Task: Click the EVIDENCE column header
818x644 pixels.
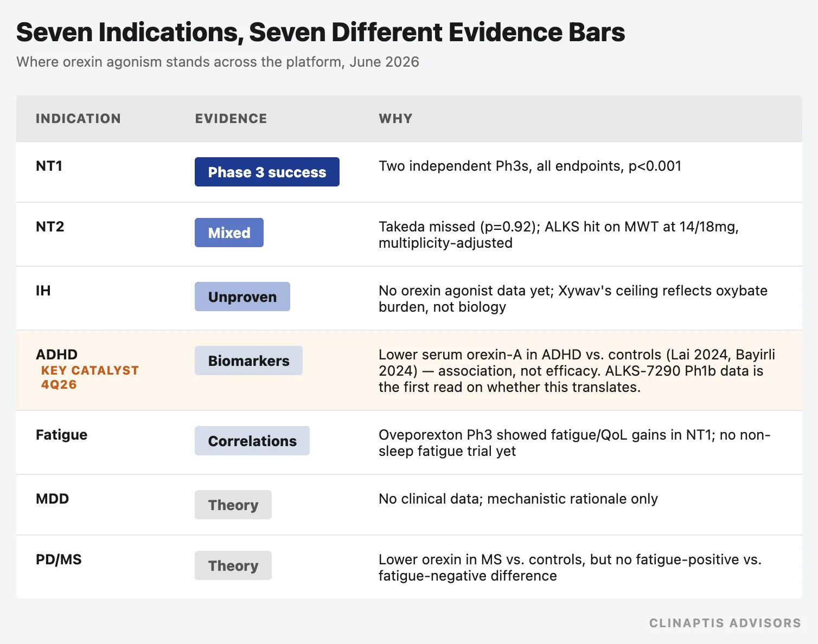Action: pos(231,119)
